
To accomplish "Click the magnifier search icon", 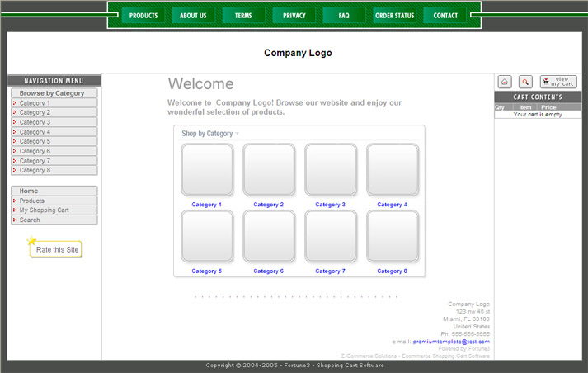I will 525,82.
